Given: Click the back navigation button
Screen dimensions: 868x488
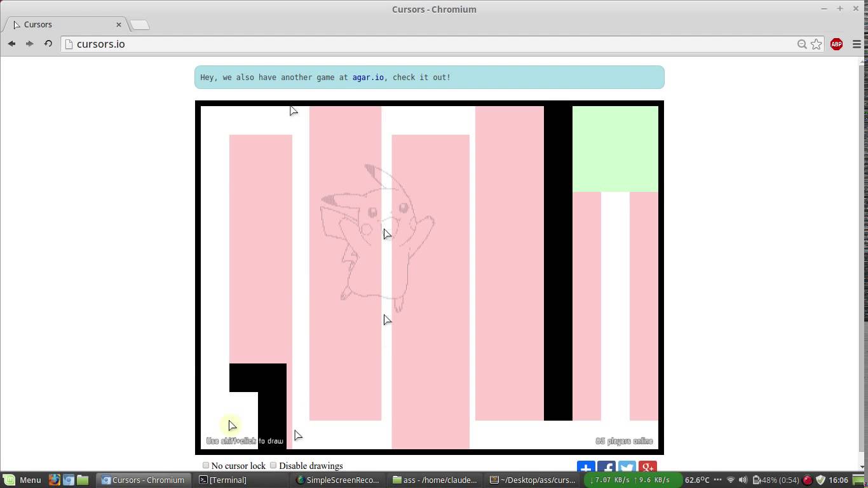Looking at the screenshot, I should pyautogui.click(x=11, y=44).
